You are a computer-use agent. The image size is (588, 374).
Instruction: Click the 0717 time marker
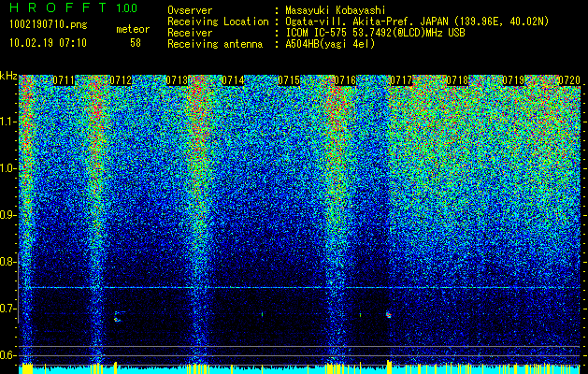[x=401, y=80]
